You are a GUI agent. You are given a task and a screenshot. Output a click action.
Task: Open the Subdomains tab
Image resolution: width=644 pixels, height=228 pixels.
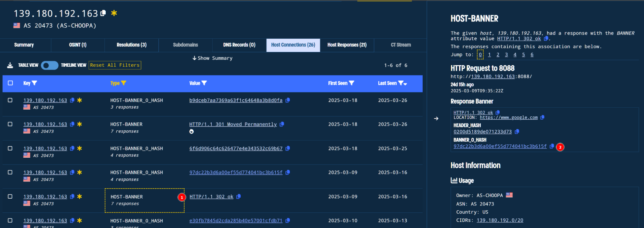click(186, 45)
